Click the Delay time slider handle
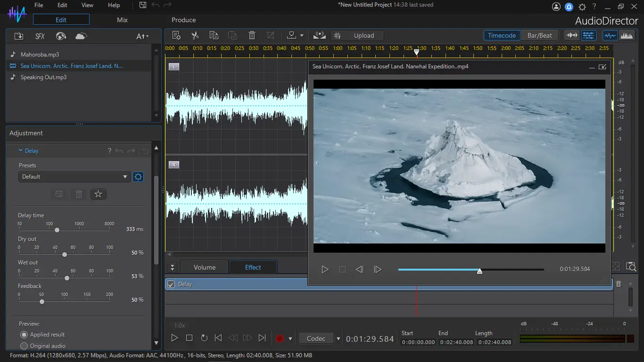The width and height of the screenshot is (644, 362). pos(57,230)
